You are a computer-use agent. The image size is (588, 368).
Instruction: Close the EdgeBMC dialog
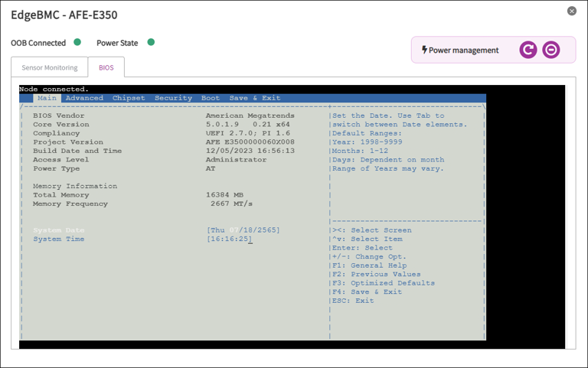pyautogui.click(x=571, y=11)
